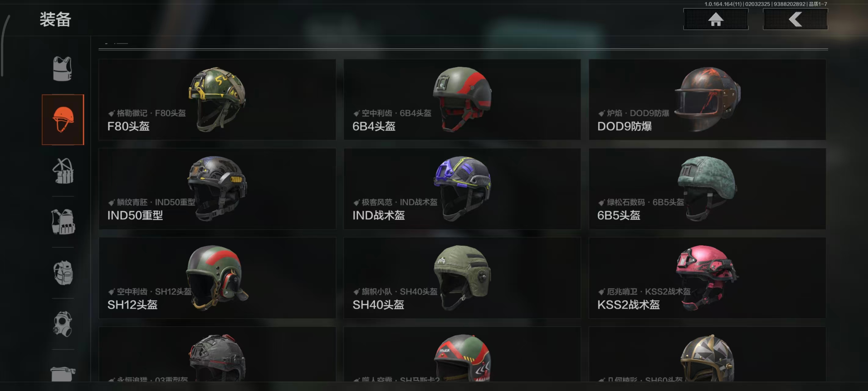Viewport: 868px width, 391px height.
Task: Go to home screen via house icon
Action: (x=716, y=19)
